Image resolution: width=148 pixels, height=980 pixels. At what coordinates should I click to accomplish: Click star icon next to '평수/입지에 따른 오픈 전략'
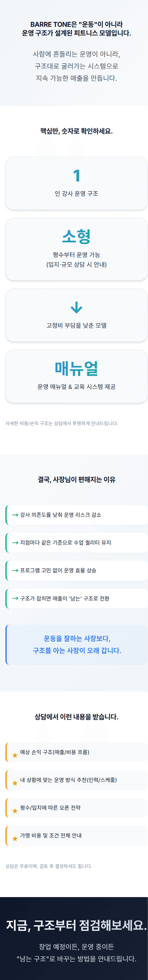(x=15, y=811)
